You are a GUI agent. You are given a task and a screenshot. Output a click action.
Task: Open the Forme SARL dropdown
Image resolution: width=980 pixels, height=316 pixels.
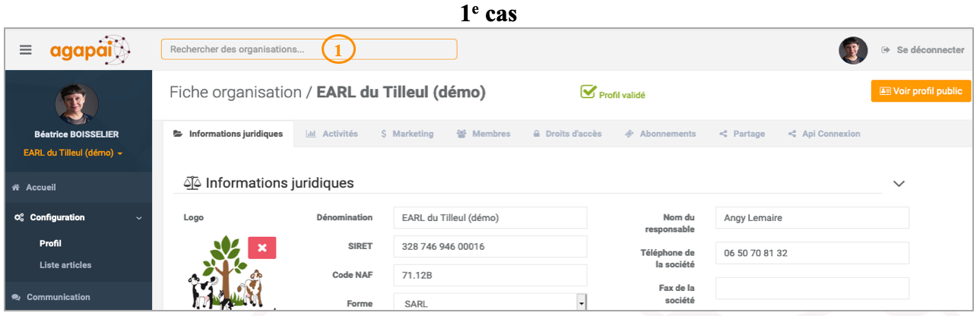click(582, 304)
